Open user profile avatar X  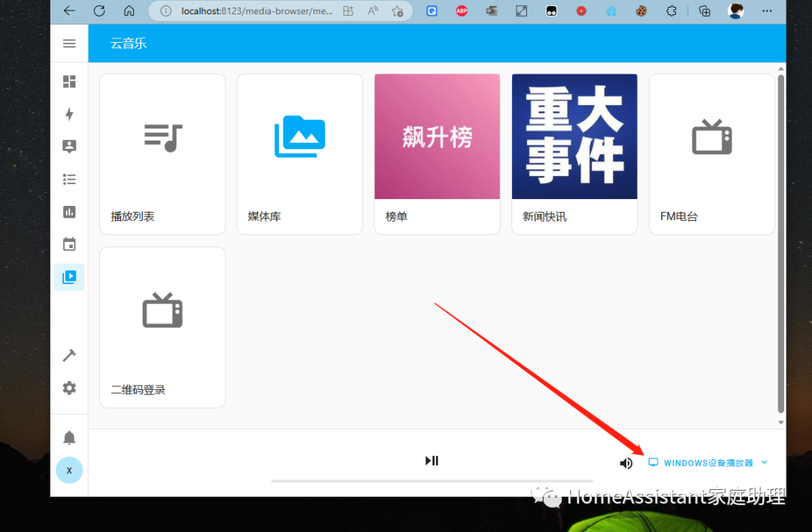(69, 470)
